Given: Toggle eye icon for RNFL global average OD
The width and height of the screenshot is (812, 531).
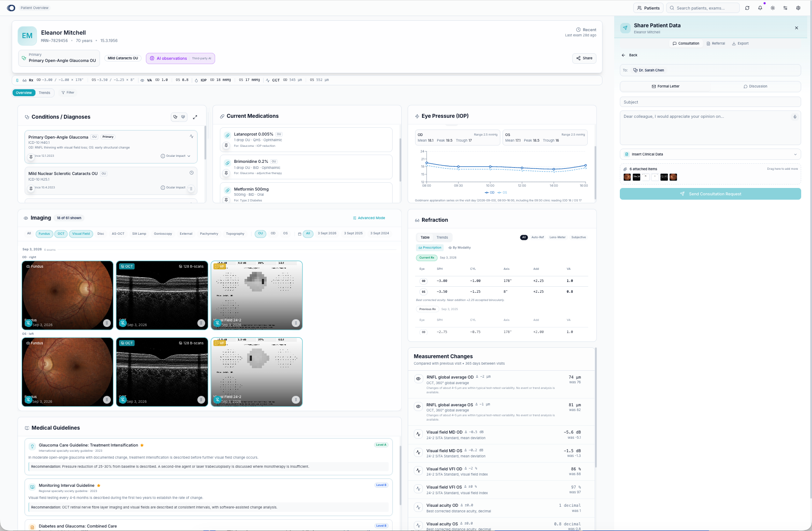Looking at the screenshot, I should [418, 379].
